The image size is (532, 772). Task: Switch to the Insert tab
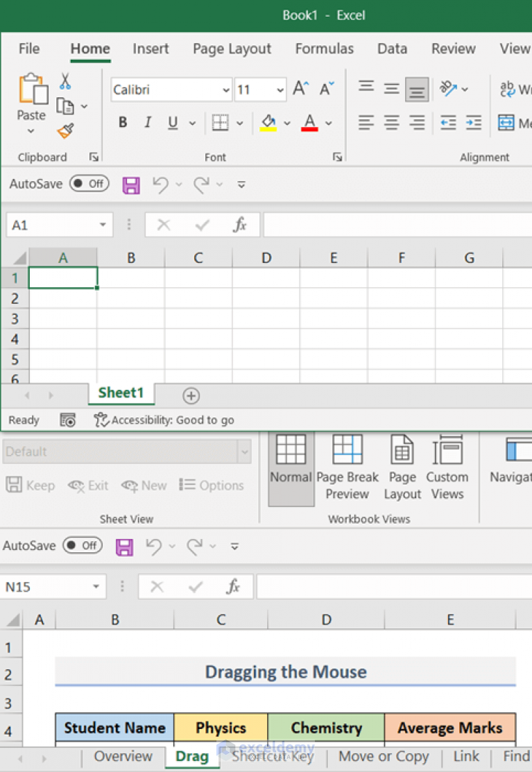151,49
